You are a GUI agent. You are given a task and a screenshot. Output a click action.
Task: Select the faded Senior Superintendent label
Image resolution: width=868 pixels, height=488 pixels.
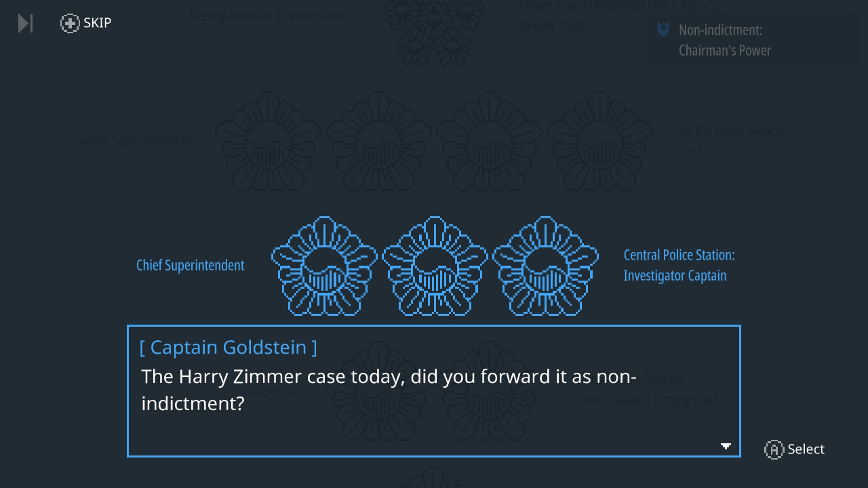point(134,140)
